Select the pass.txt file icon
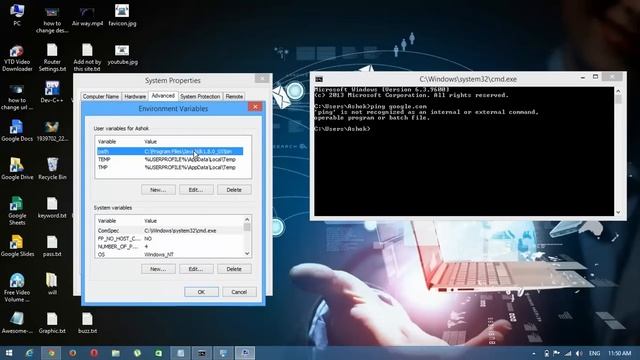This screenshot has height=360, width=640. pos(52,246)
